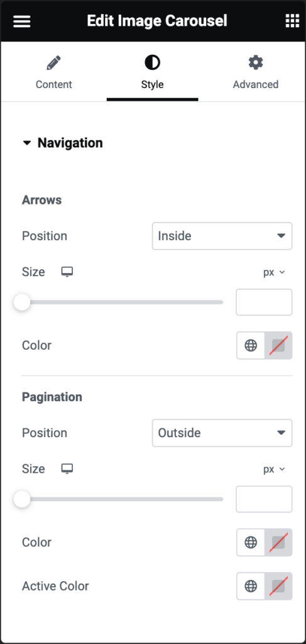Switch to the Content tab
Image resolution: width=306 pixels, height=644 pixels.
coord(54,72)
